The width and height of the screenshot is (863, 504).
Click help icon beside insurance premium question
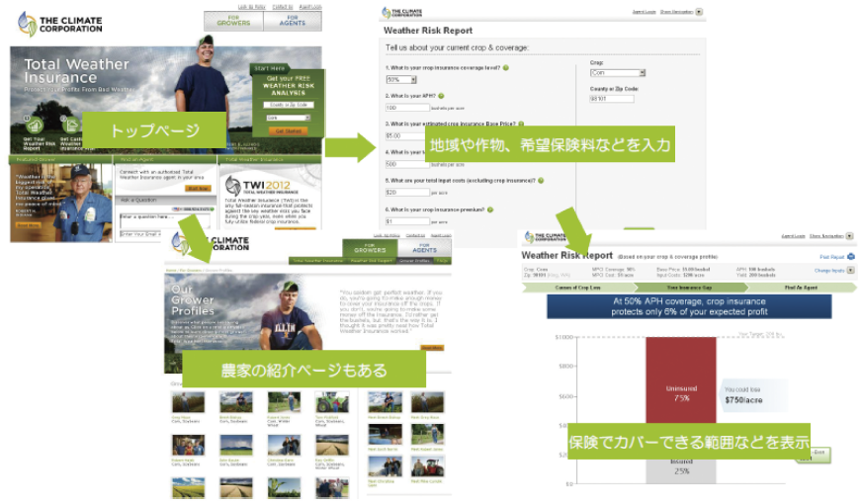[x=490, y=210]
